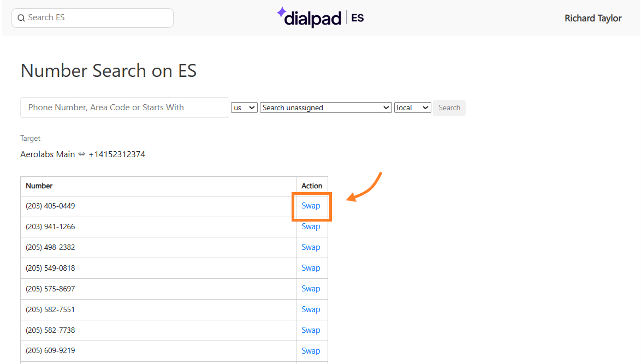Screen dimensions: 641x364
Task: Click the target number +14152312374
Action: point(117,154)
